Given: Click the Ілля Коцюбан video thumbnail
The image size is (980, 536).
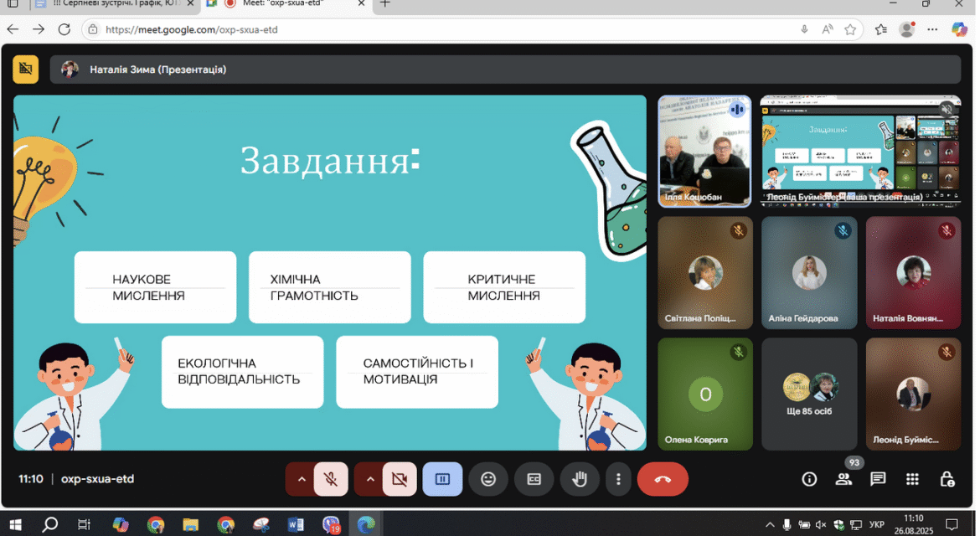Looking at the screenshot, I should (704, 152).
